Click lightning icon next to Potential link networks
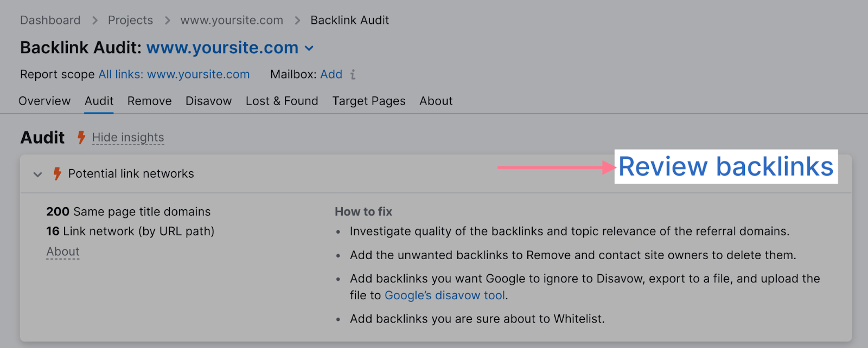The image size is (868, 348). pos(57,174)
